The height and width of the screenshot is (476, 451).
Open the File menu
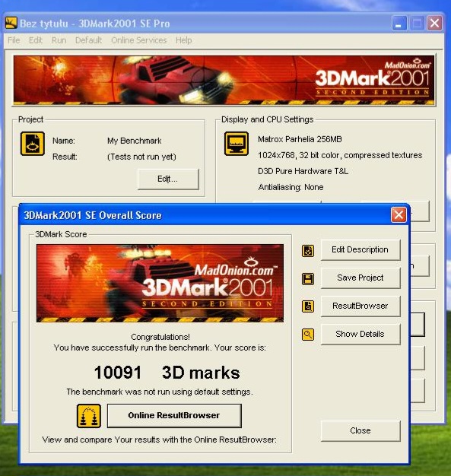click(14, 40)
